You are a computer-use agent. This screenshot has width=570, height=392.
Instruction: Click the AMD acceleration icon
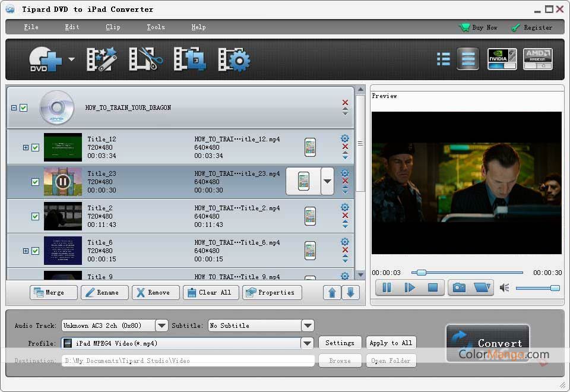point(537,59)
